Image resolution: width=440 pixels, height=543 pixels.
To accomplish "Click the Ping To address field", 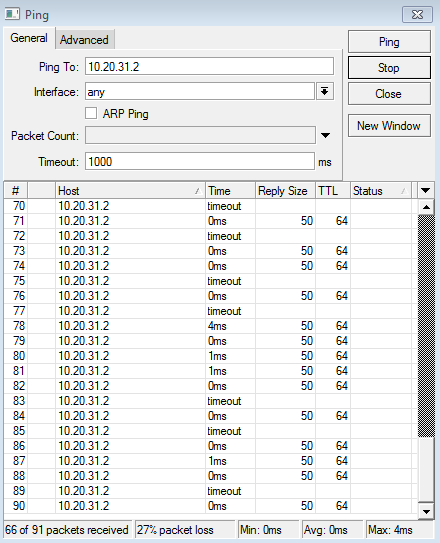I will pyautogui.click(x=209, y=66).
